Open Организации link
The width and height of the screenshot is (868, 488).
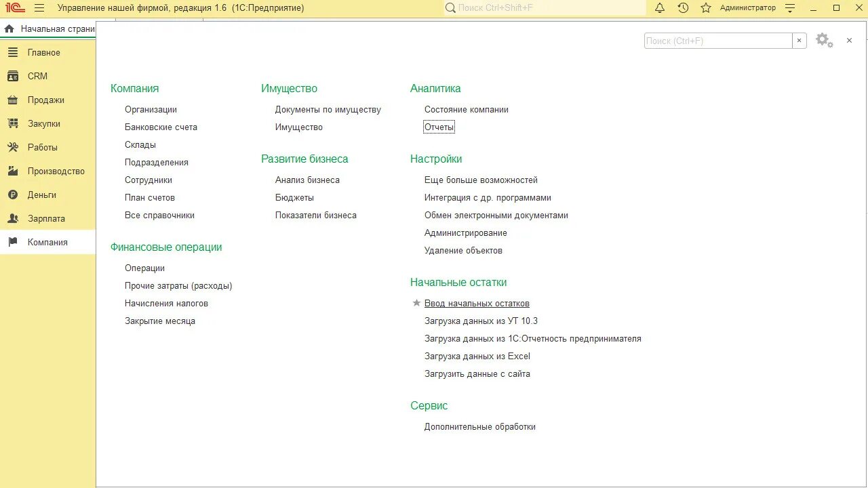click(x=151, y=109)
